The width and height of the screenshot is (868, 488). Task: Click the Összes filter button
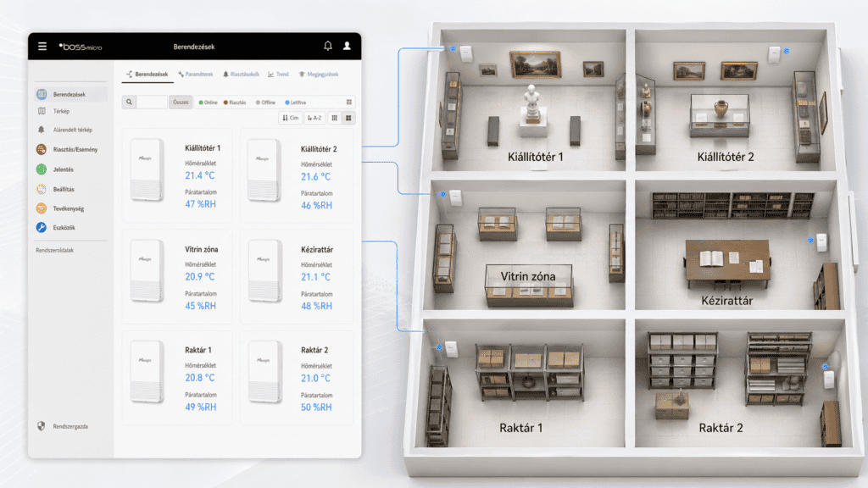(180, 103)
